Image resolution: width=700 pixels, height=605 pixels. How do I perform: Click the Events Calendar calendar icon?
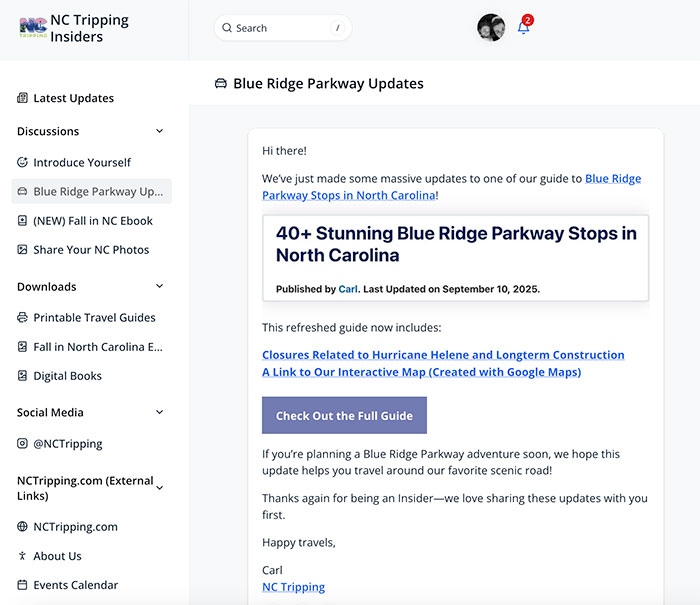[22, 585]
